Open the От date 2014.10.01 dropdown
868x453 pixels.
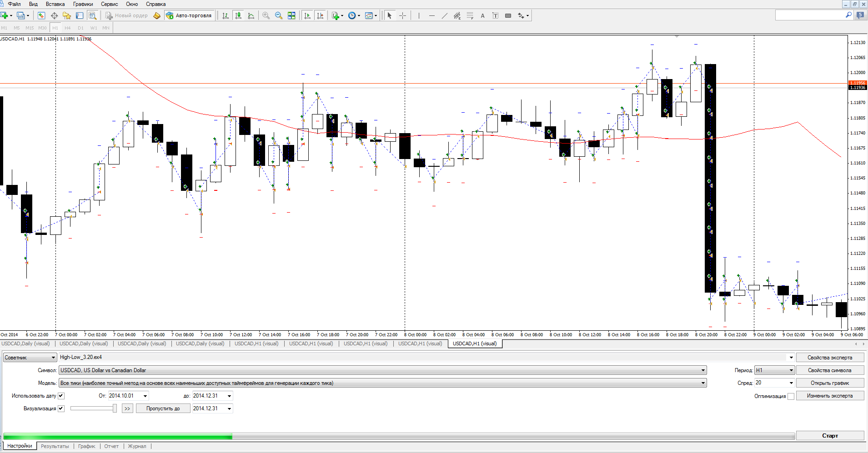[146, 396]
